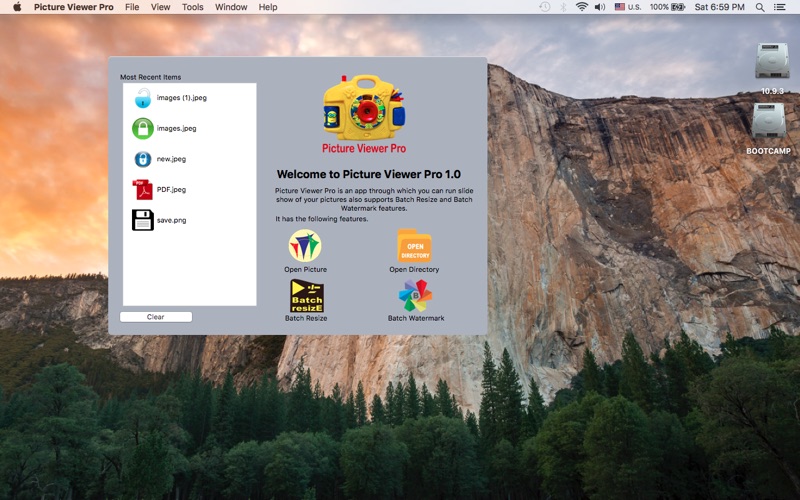Click the Clear button under recent items
800x500 pixels.
click(156, 317)
